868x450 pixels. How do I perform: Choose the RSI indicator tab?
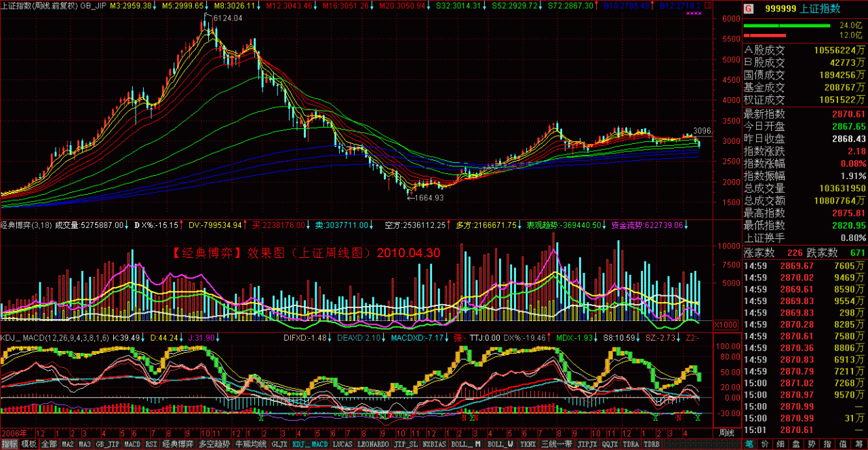pyautogui.click(x=151, y=445)
